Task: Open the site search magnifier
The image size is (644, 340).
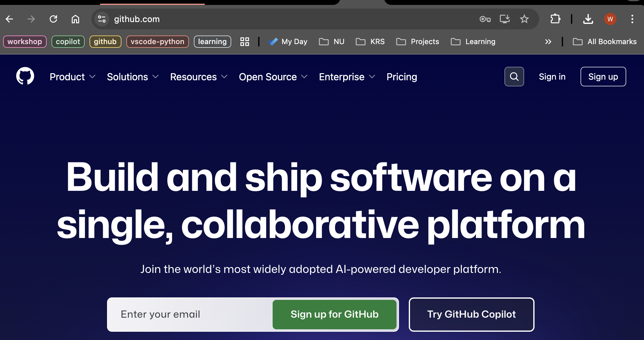Action: pyautogui.click(x=514, y=77)
